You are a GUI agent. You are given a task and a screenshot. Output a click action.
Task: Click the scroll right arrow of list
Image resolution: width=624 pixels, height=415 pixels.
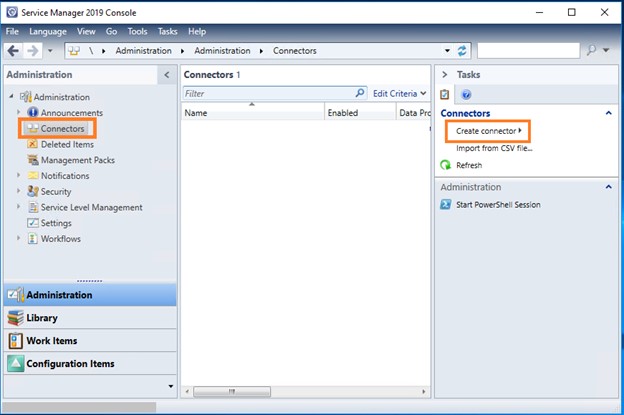click(x=423, y=392)
